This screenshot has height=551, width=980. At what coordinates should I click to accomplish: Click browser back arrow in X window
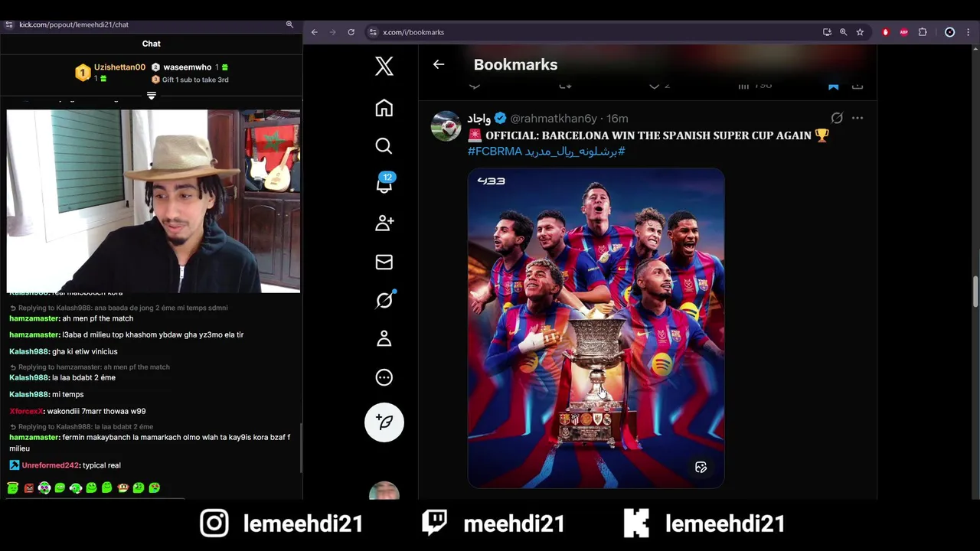click(x=314, y=32)
